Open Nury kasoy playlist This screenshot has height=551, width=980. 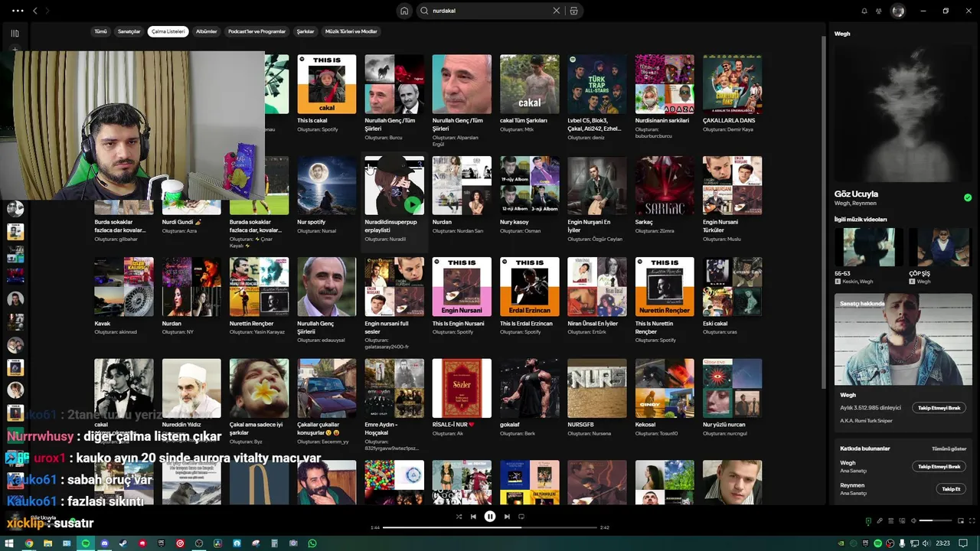pos(530,195)
